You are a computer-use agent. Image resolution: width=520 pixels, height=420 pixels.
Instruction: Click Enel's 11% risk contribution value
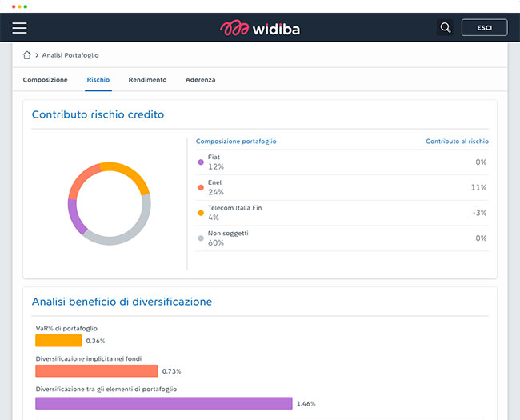[x=478, y=187]
